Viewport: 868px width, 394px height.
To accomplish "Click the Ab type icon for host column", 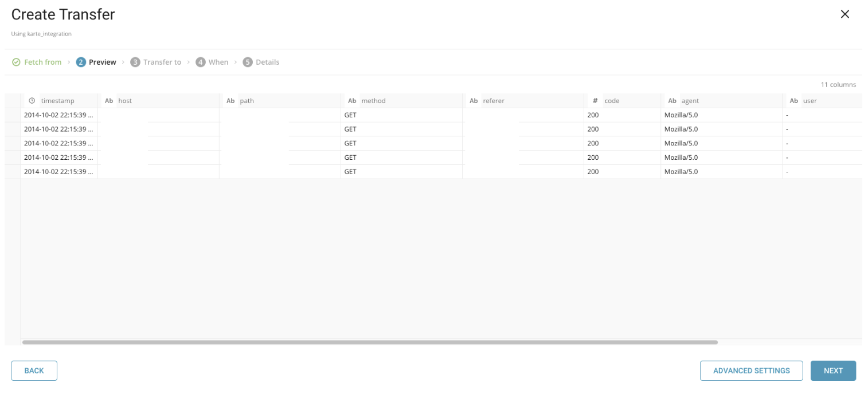I will 109,101.
